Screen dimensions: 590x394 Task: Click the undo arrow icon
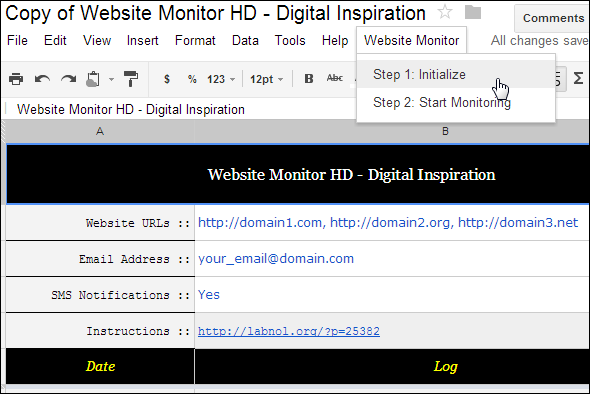pos(42,79)
